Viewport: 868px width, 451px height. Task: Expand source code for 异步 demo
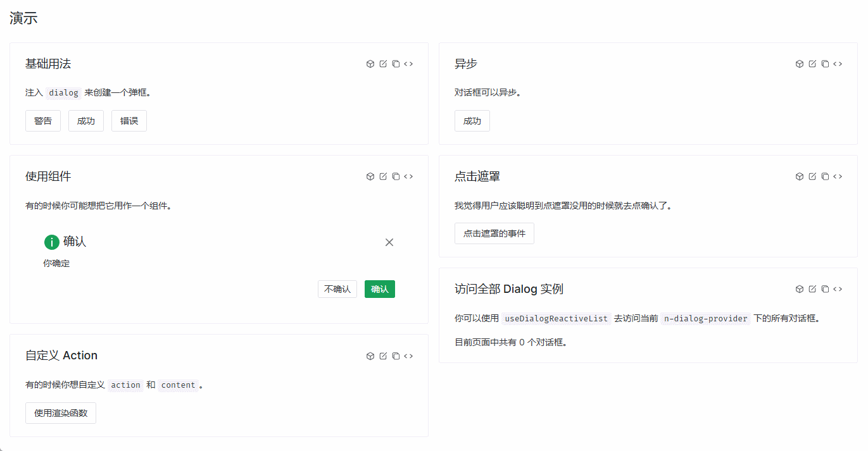click(838, 64)
